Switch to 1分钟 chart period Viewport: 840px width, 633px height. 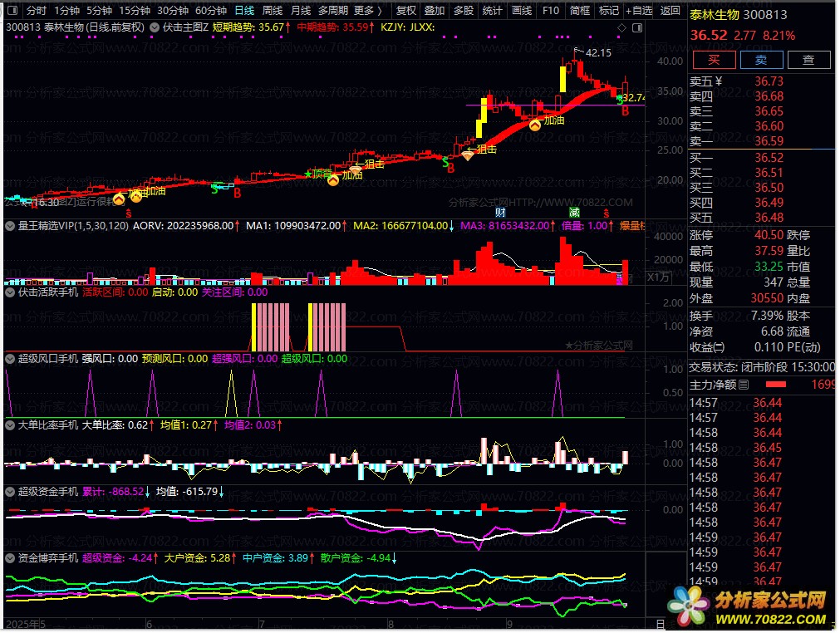tap(66, 10)
